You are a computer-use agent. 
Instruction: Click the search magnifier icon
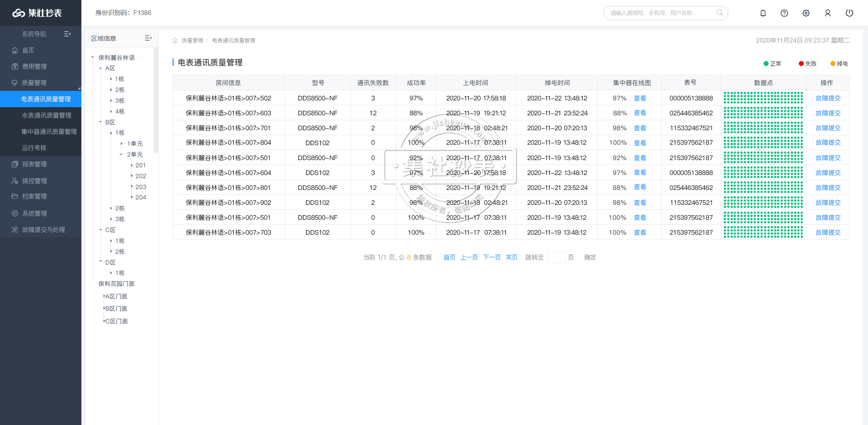(719, 13)
